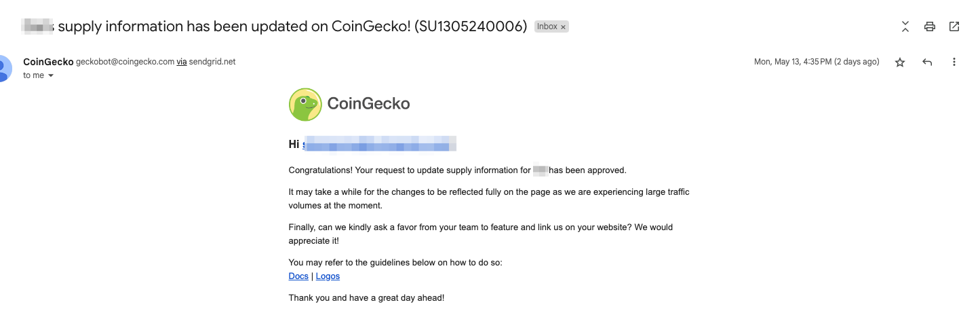The height and width of the screenshot is (332, 980).
Task: Expand the "to me" recipient details
Action: point(50,75)
